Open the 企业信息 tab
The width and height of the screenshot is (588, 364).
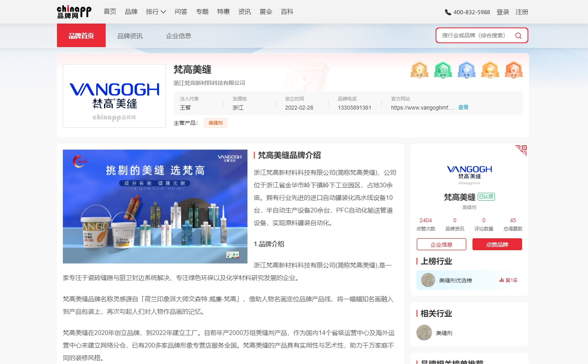pyautogui.click(x=178, y=36)
